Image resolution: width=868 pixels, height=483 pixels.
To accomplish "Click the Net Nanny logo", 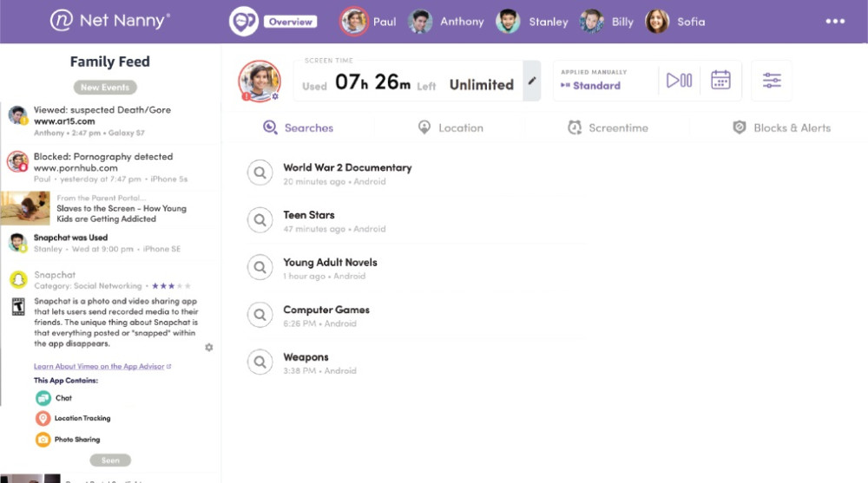I will (109, 21).
